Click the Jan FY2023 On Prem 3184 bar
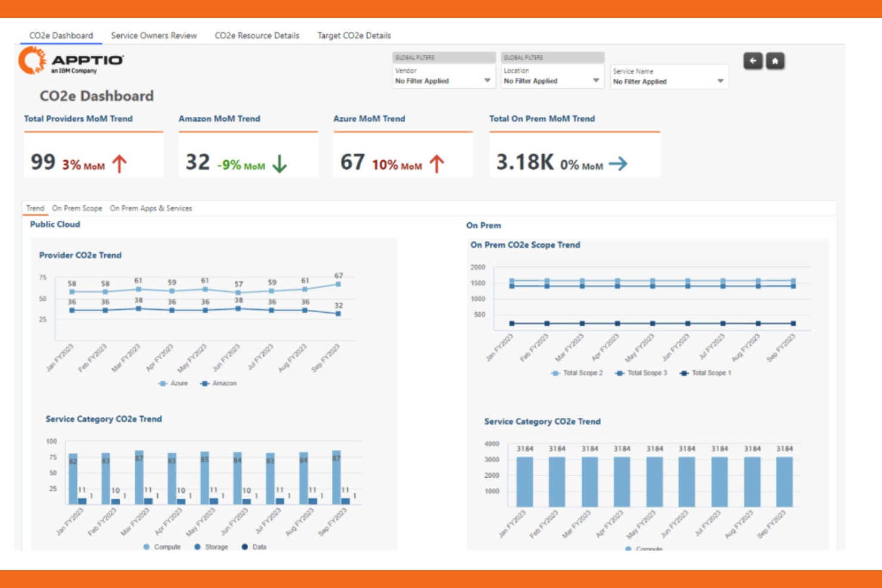 (x=524, y=482)
